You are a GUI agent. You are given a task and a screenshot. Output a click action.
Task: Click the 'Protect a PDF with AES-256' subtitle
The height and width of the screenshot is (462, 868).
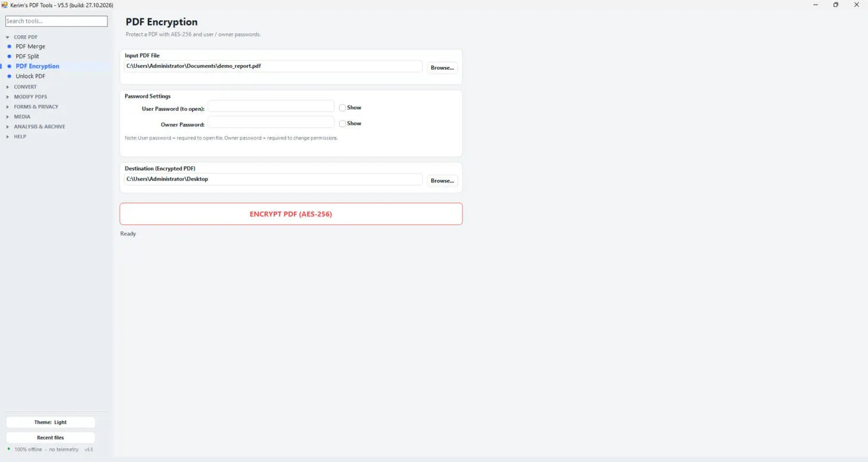(x=193, y=35)
